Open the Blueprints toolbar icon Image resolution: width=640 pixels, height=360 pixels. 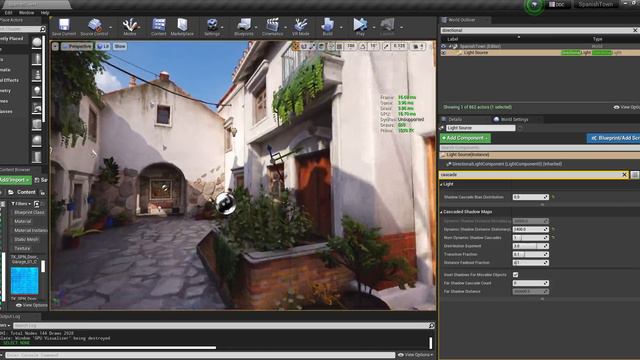coord(244,25)
